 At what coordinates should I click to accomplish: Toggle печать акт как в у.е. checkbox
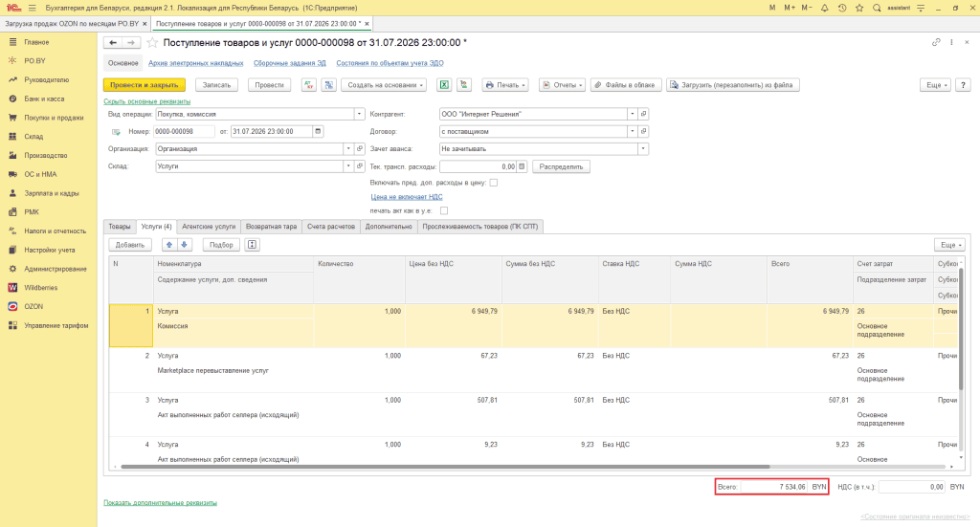[x=444, y=211]
